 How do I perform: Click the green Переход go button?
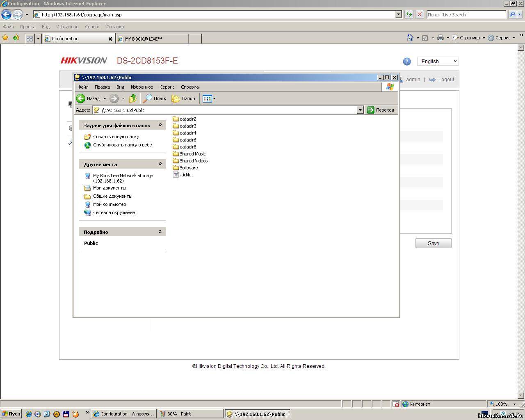tap(381, 110)
